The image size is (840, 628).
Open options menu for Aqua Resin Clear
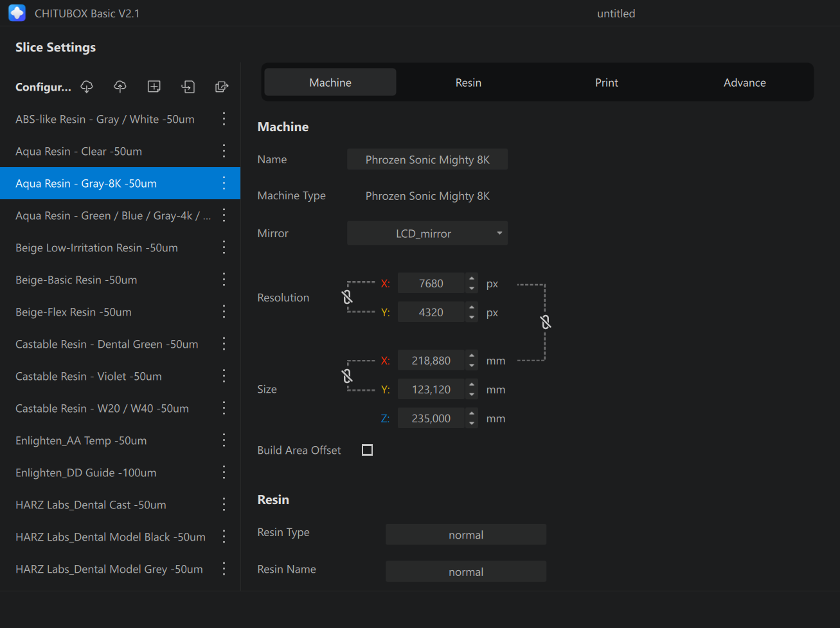224,151
